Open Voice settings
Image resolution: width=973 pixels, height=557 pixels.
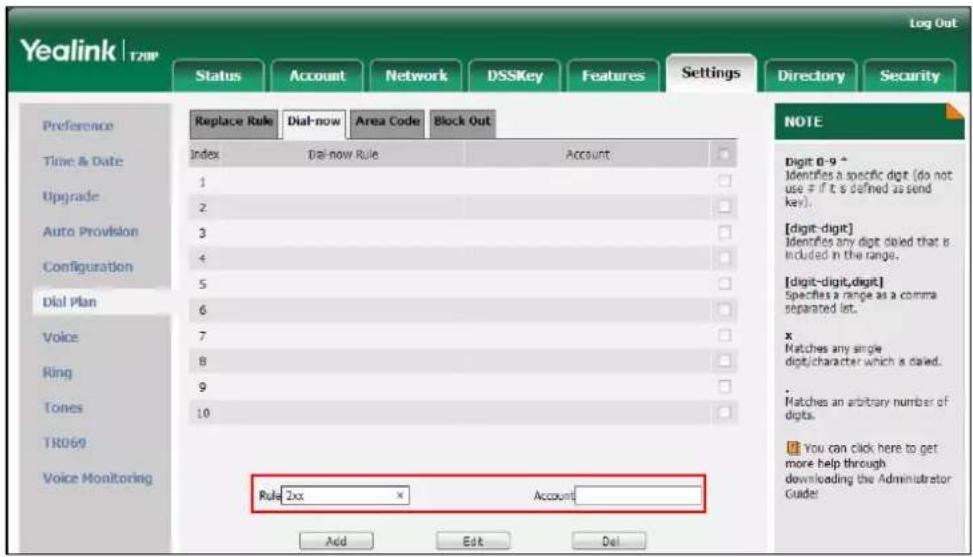tap(60, 337)
